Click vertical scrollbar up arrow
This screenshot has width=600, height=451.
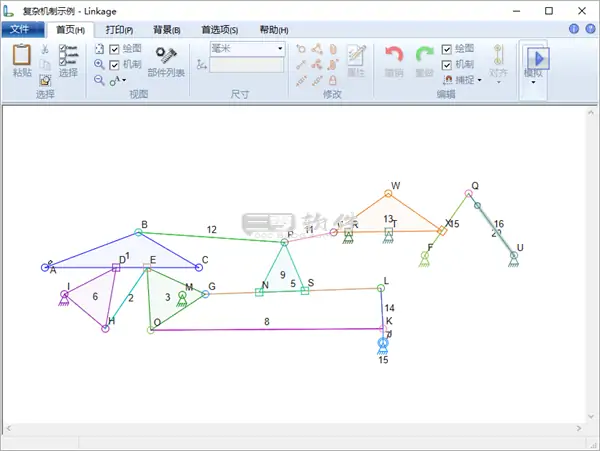pyautogui.click(x=591, y=112)
